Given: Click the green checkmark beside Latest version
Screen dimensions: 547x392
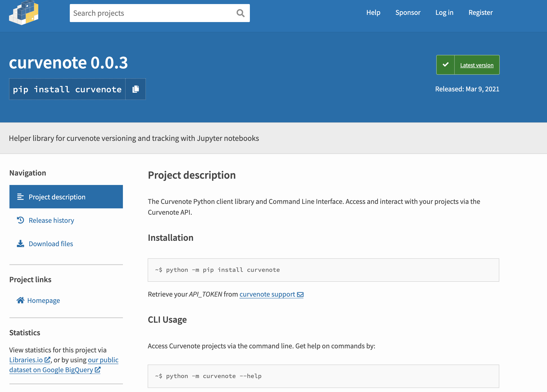Looking at the screenshot, I should [445, 65].
